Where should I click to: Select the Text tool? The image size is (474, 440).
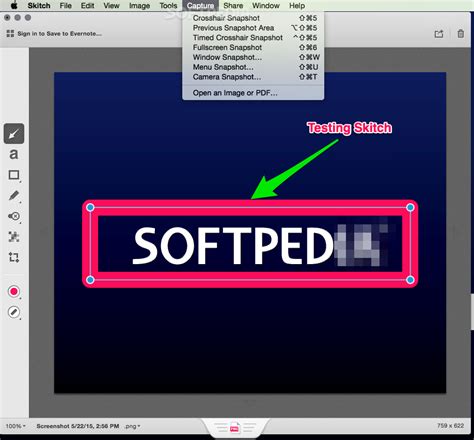[x=14, y=154]
